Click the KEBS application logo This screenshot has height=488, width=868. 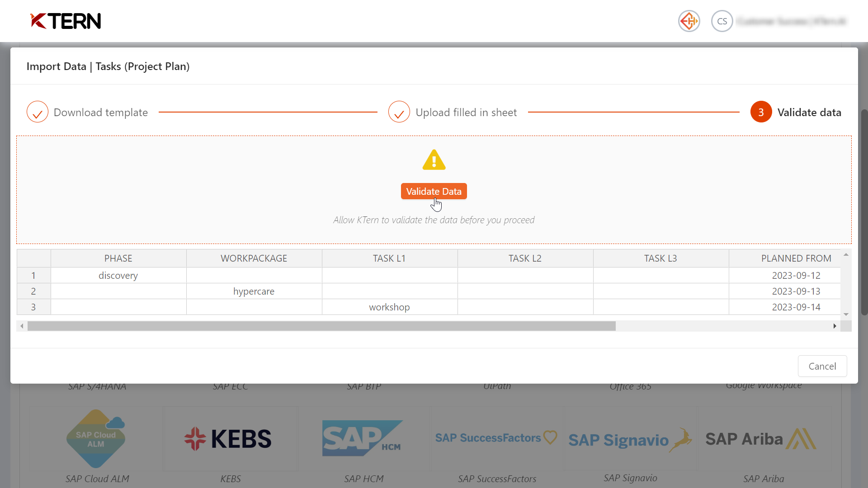(x=230, y=440)
